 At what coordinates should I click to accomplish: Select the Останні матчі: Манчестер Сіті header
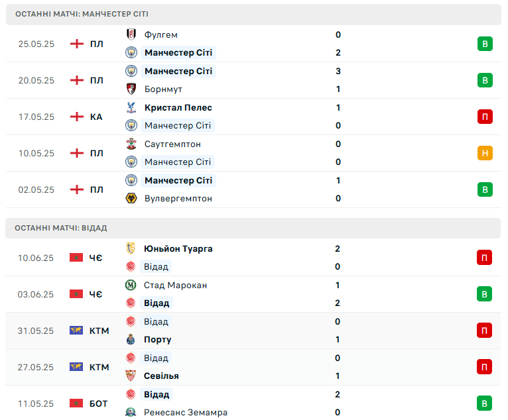[x=253, y=14]
